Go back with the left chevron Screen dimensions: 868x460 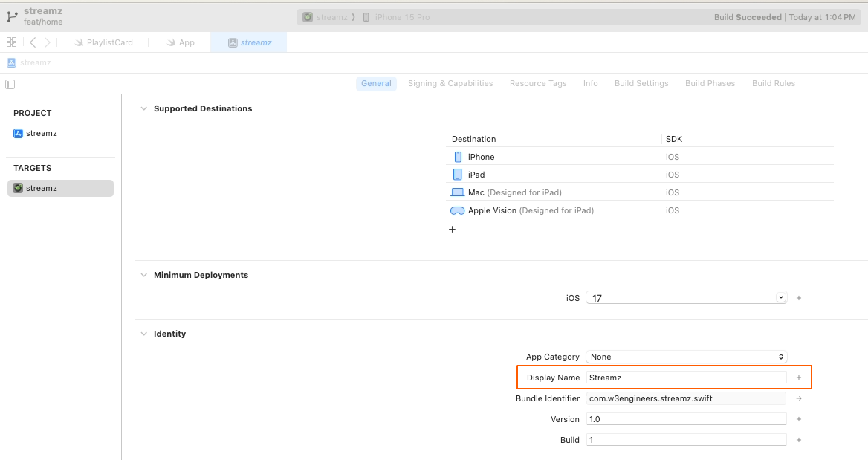pyautogui.click(x=33, y=42)
